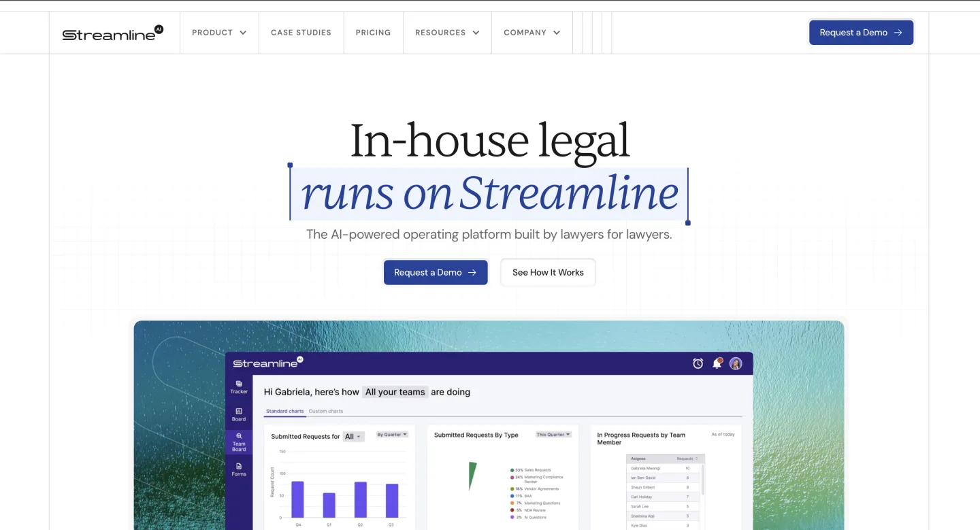Select the Carl Holiday table row

(x=662, y=497)
